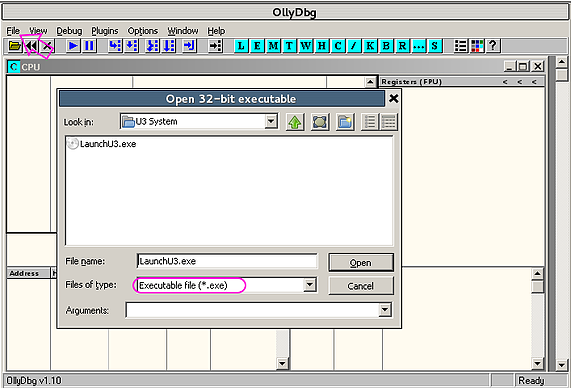Click the desktop view icon in dialog
Screen dimensions: 571x388
click(320, 122)
